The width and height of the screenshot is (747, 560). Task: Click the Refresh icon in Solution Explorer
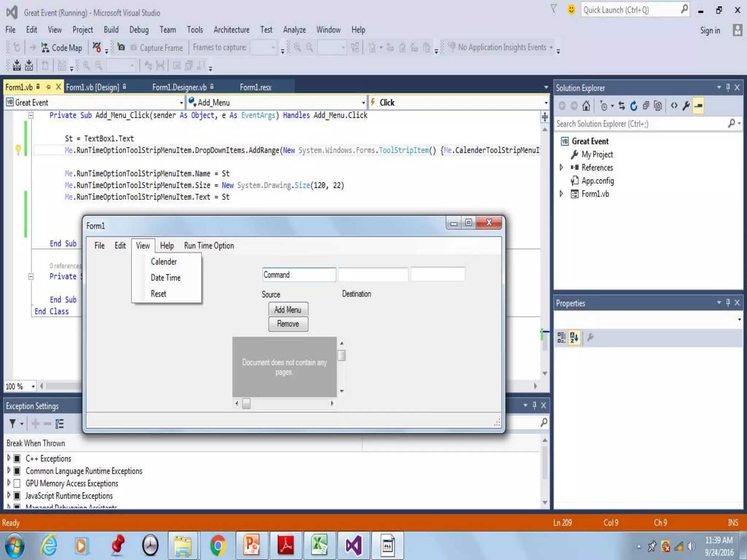point(634,106)
